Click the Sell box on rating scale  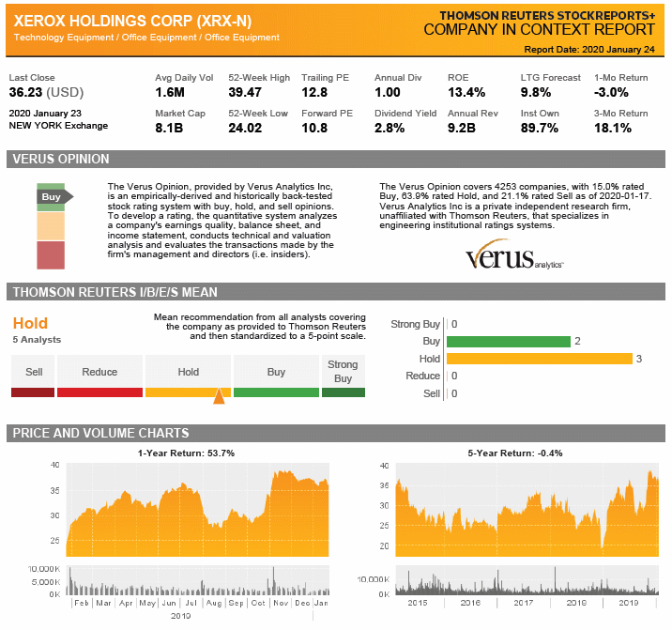pos(33,372)
